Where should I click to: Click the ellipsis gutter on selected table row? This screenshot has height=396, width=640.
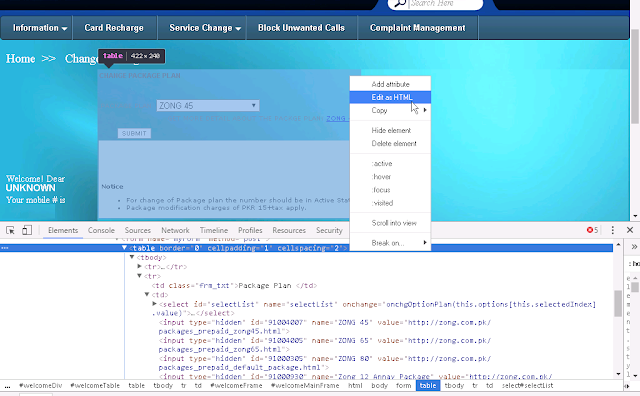[4, 248]
